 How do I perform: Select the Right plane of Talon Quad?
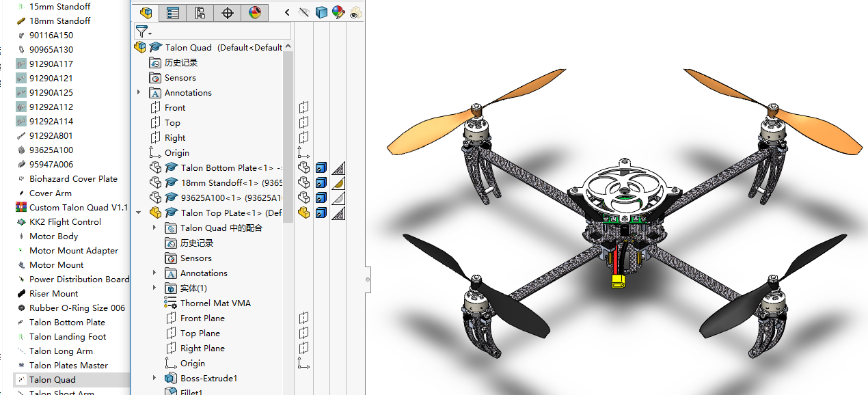click(x=175, y=137)
